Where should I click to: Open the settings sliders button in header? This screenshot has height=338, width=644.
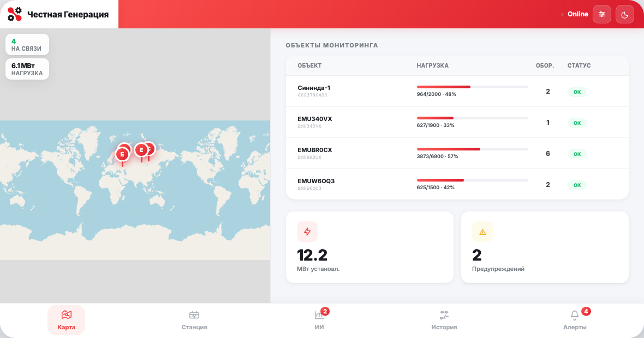[x=601, y=14]
